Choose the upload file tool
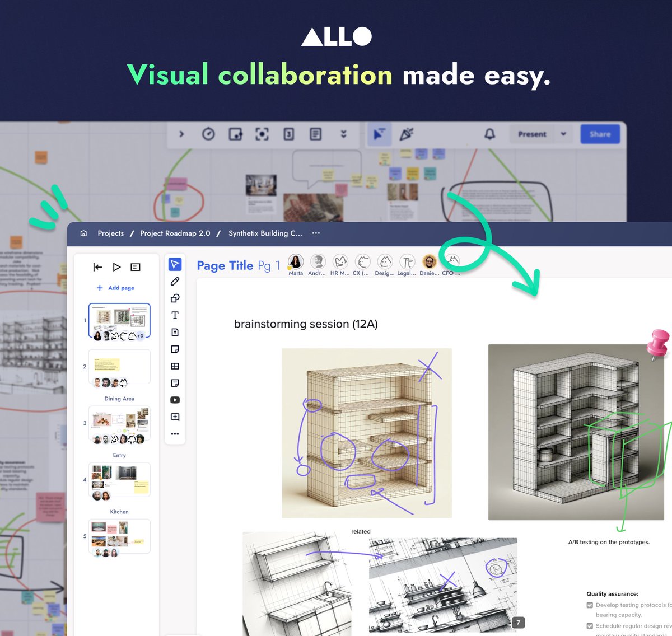The height and width of the screenshot is (636, 672). pyautogui.click(x=175, y=332)
